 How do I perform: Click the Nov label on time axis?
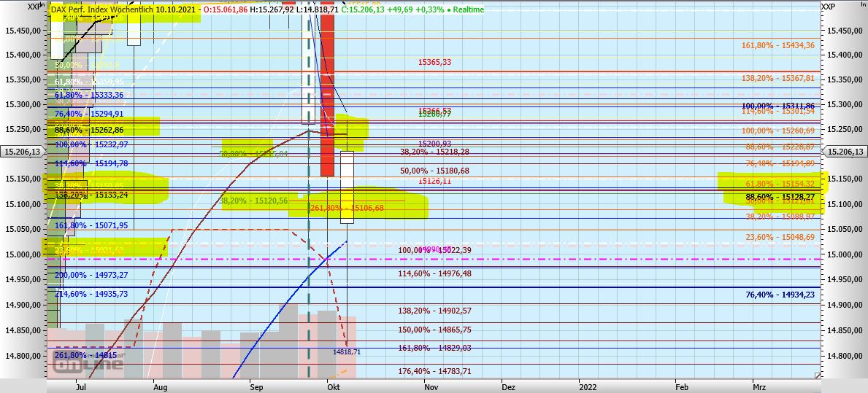431,386
